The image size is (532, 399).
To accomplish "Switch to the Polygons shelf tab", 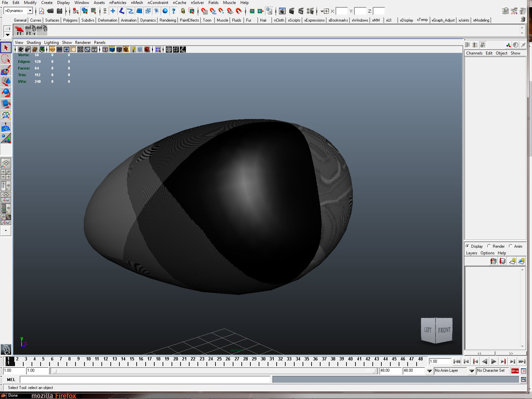I will pyautogui.click(x=70, y=20).
